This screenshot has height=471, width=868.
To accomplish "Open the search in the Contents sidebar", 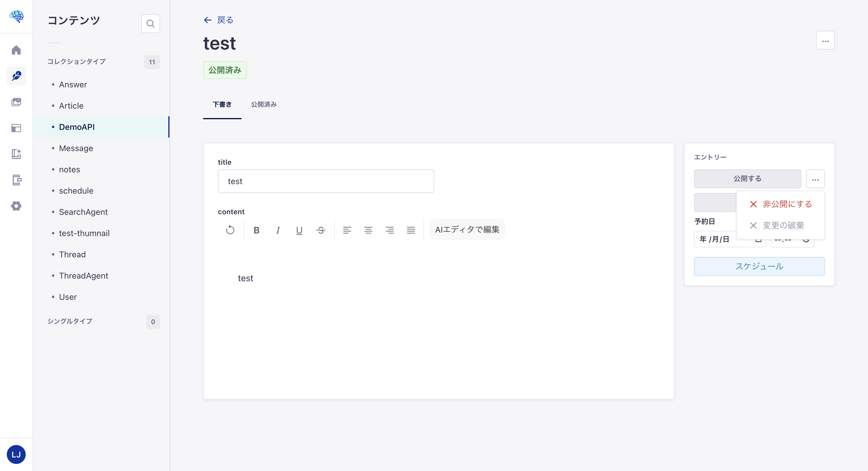I will pyautogui.click(x=150, y=24).
